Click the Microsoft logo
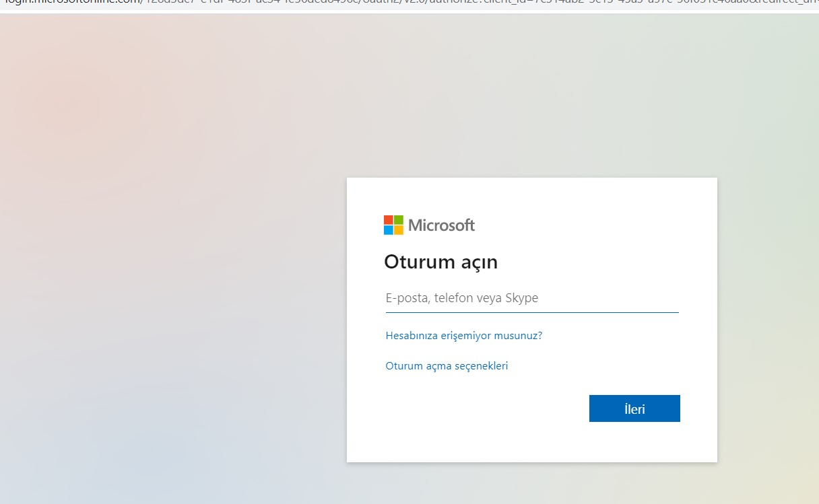This screenshot has height=504, width=819. pyautogui.click(x=429, y=225)
